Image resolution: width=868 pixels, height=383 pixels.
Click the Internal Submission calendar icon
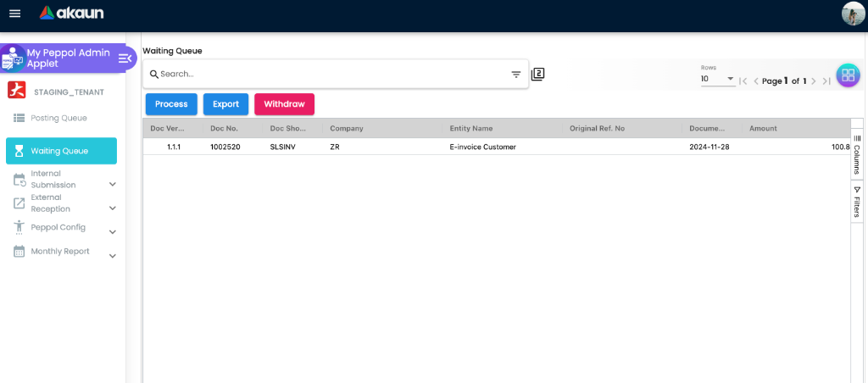19,180
